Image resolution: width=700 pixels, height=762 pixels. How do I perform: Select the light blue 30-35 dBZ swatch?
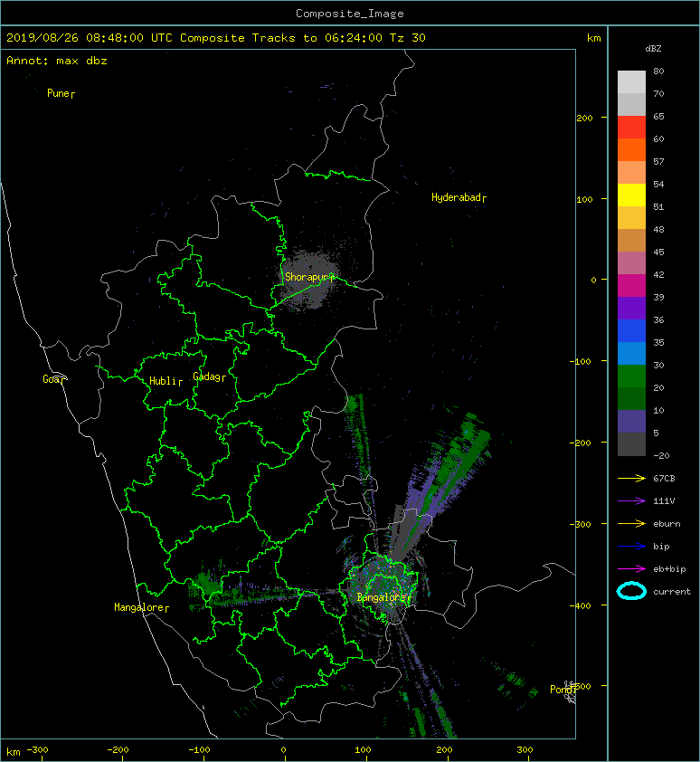point(631,353)
